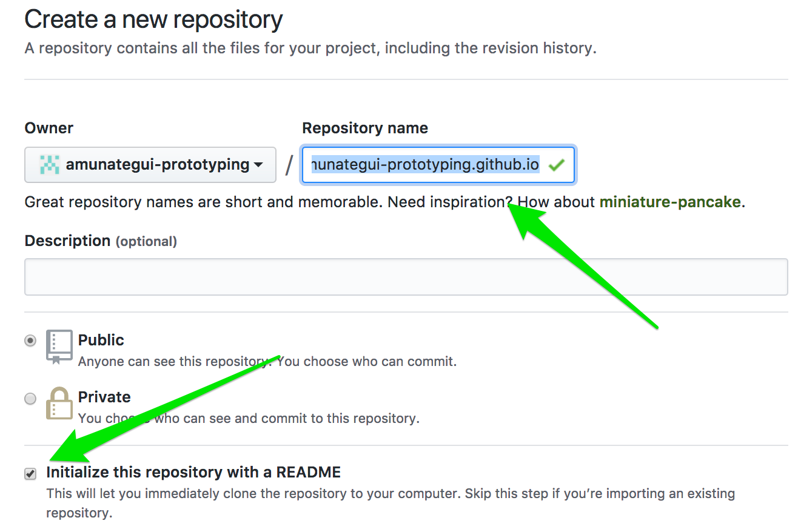
Task: Click the Private lock icon
Action: click(x=59, y=404)
